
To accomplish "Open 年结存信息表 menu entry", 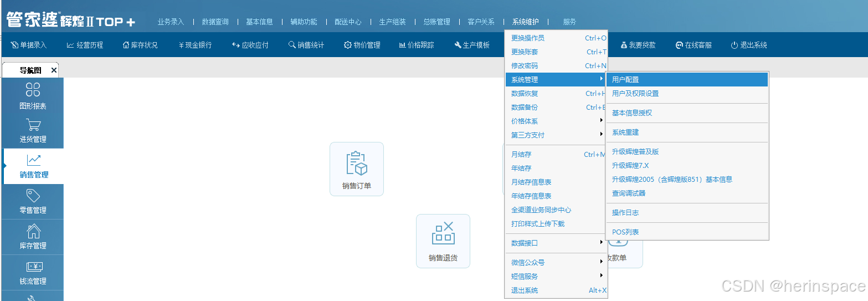I will (x=556, y=196).
